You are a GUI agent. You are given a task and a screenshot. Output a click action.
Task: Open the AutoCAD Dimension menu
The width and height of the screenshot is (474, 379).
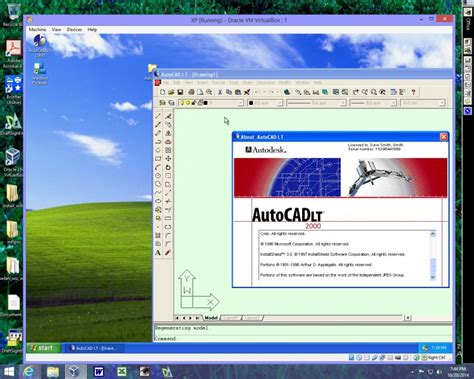(265, 82)
